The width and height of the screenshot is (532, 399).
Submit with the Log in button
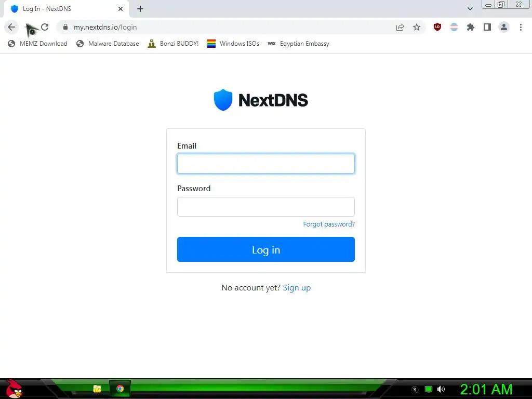265,249
